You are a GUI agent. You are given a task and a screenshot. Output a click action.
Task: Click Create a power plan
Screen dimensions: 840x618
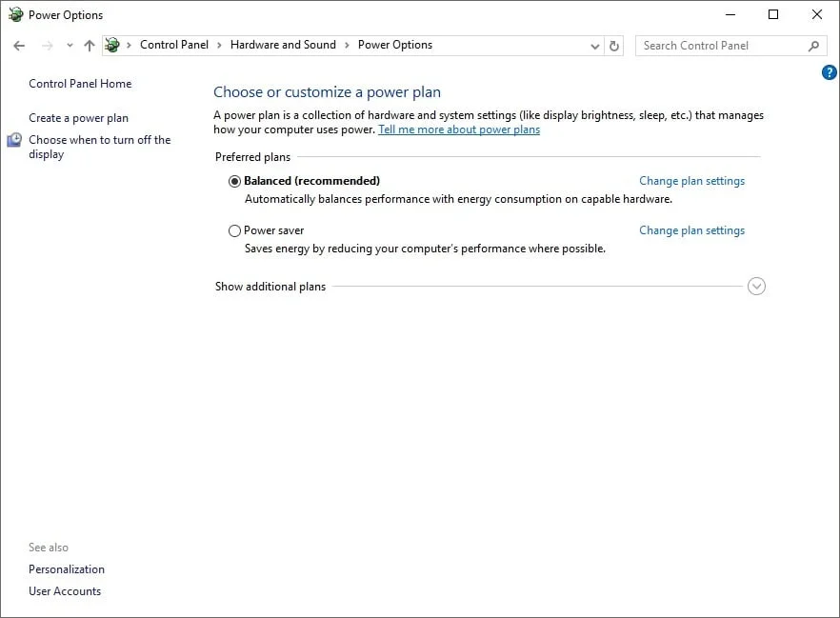click(79, 118)
